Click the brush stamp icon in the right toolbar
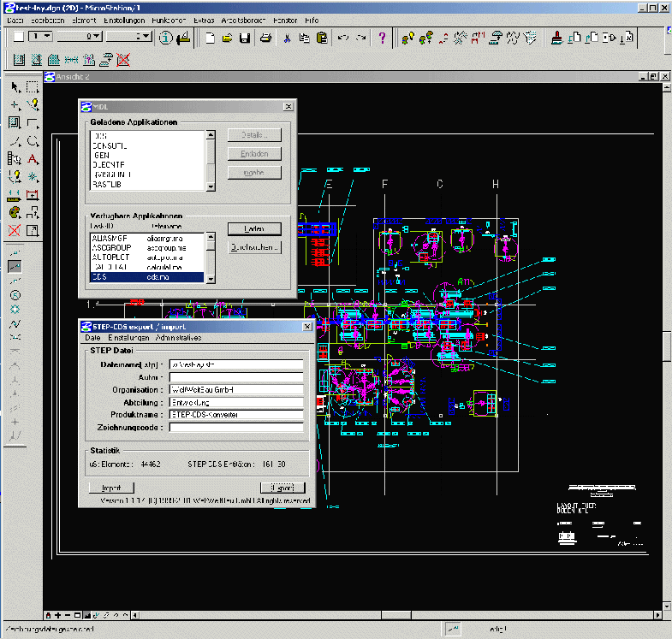This screenshot has height=639, width=672. (557, 38)
